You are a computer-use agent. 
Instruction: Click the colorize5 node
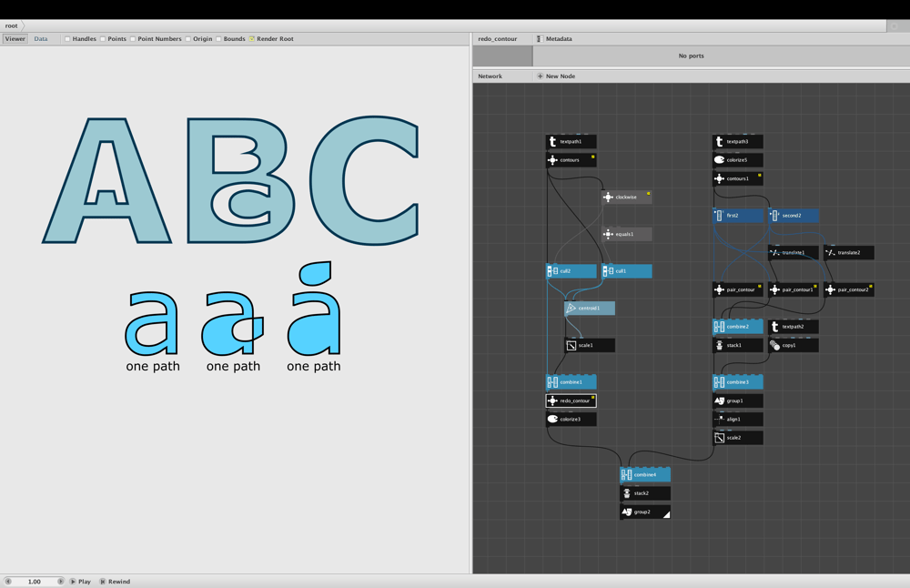point(738,160)
